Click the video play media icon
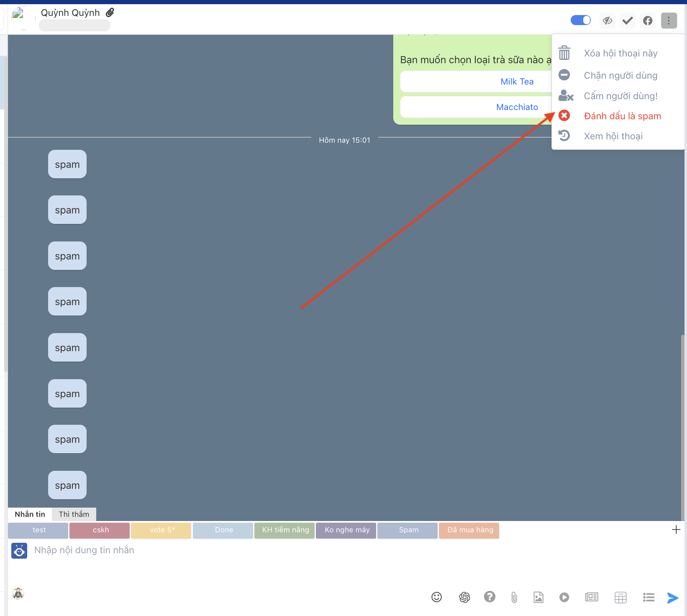Screen dimensions: 687x616 point(564,597)
